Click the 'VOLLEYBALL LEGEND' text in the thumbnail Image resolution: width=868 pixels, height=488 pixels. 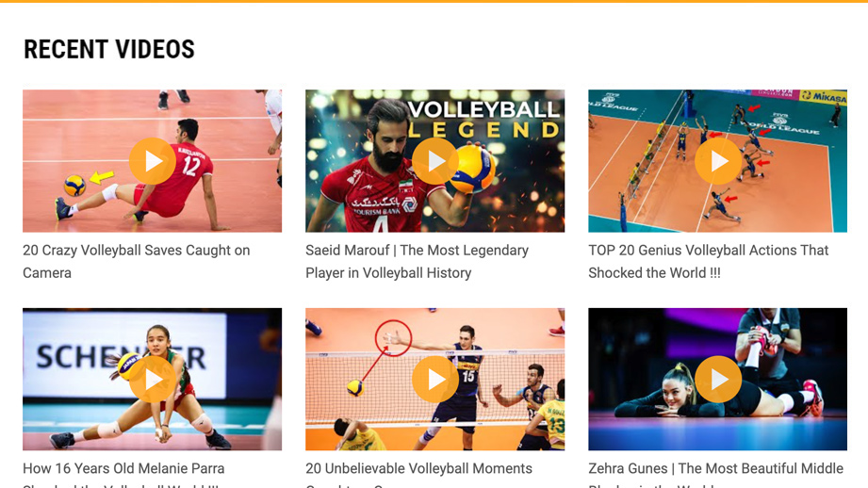point(484,119)
